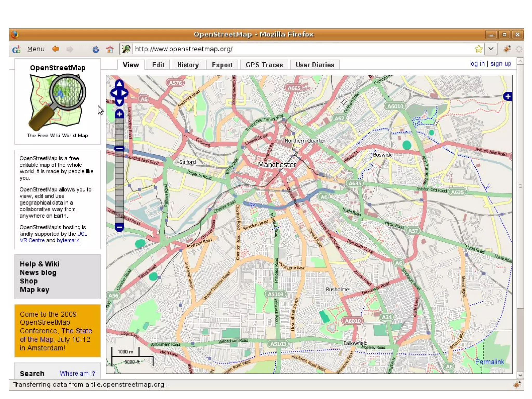Click the page scrollbar down arrow
This screenshot has width=532, height=399.
520,375
